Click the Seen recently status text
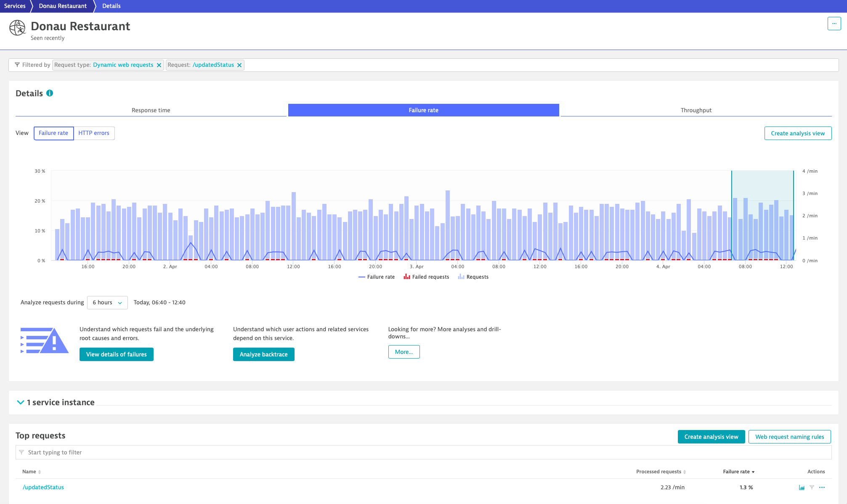Image resolution: width=847 pixels, height=504 pixels. (x=48, y=38)
